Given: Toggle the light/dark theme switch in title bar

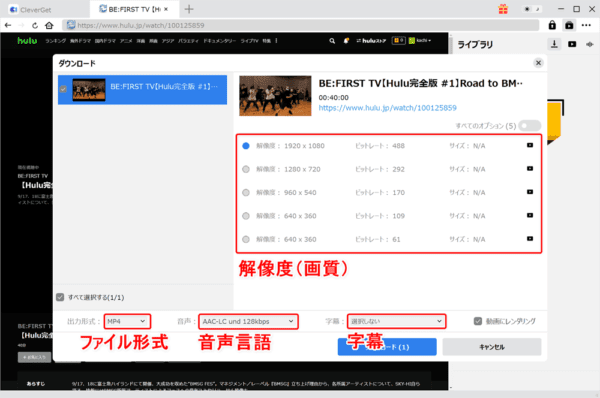Looking at the screenshot, I should [x=532, y=9].
